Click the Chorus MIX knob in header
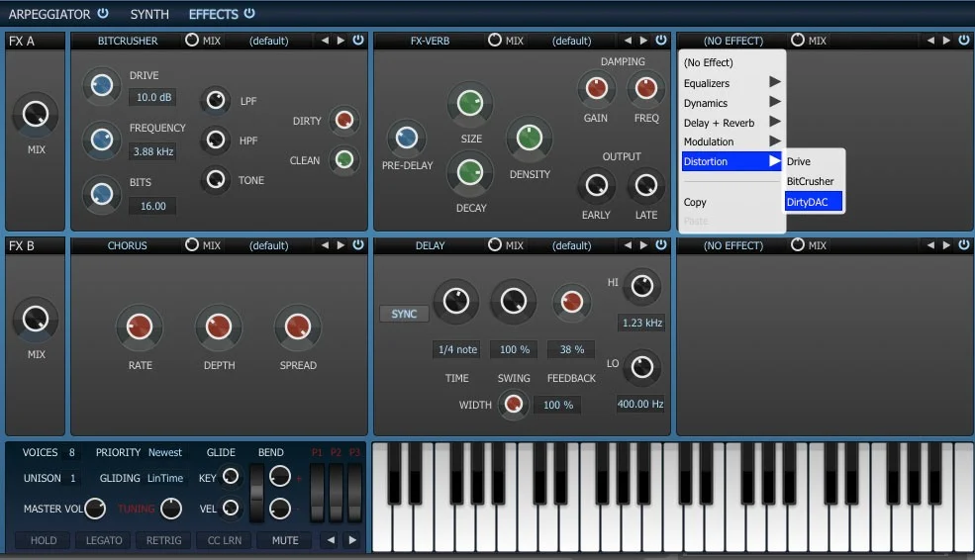 (x=192, y=245)
